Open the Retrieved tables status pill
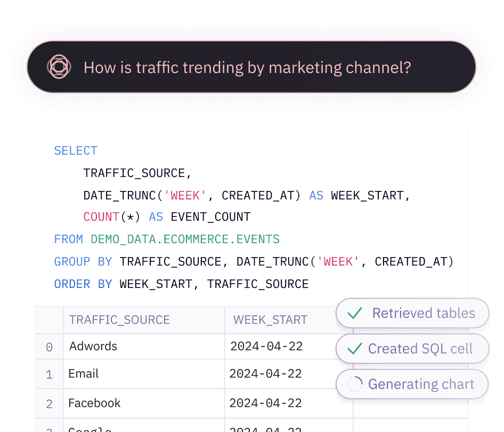Image resolution: width=504 pixels, height=432 pixels. click(x=412, y=313)
